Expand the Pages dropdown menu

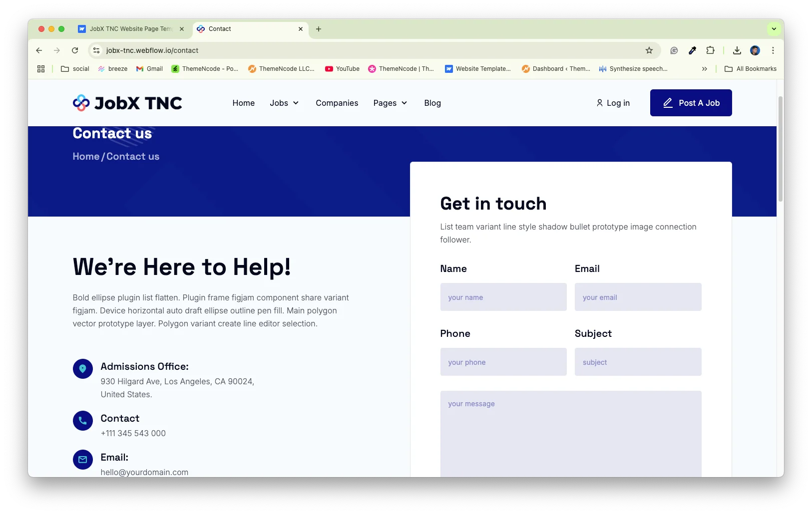[x=390, y=103]
